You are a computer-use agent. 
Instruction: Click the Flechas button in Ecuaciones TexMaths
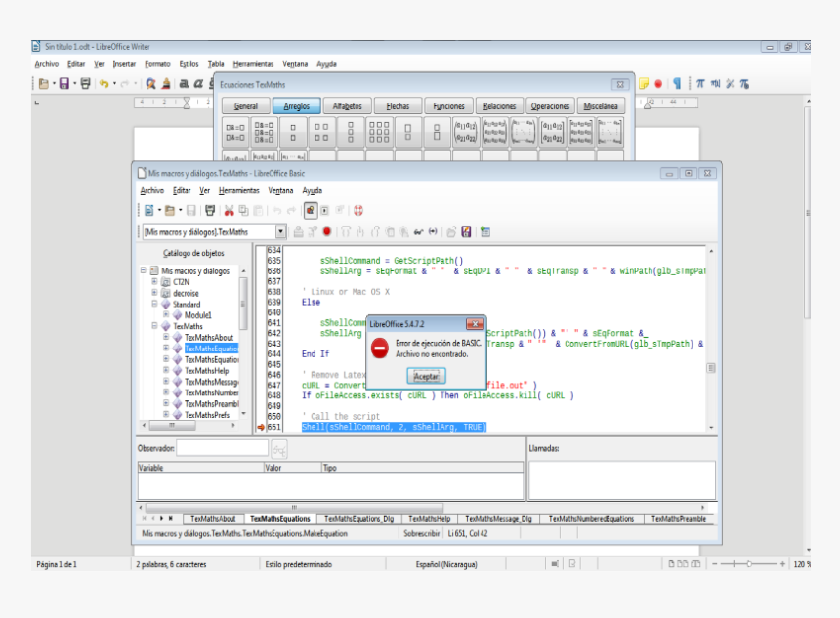pos(399,106)
